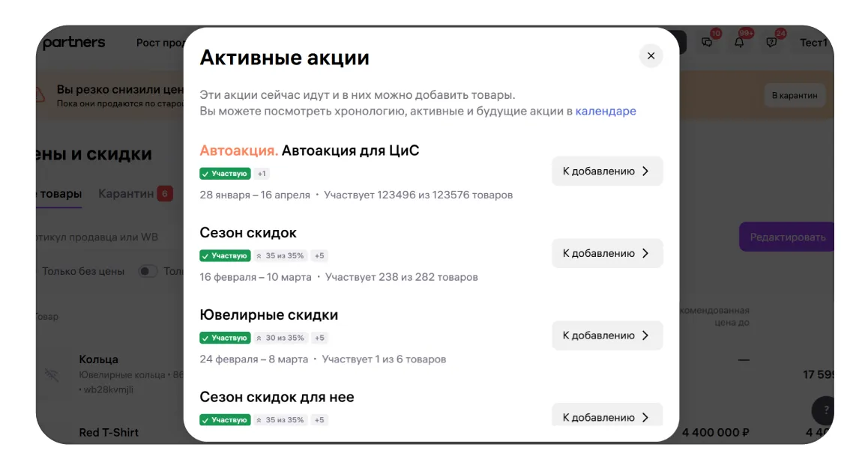Toggle the switch next to Только без цены

click(148, 271)
